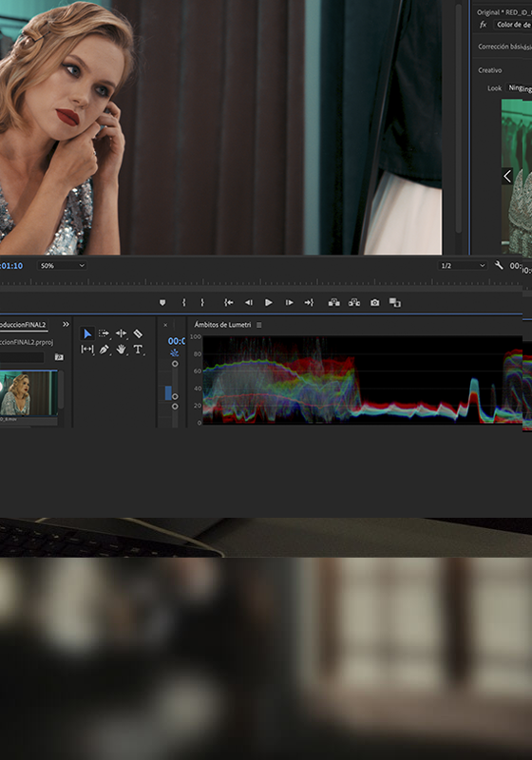Select the Hand tool
This screenshot has height=760, width=532.
pos(122,349)
